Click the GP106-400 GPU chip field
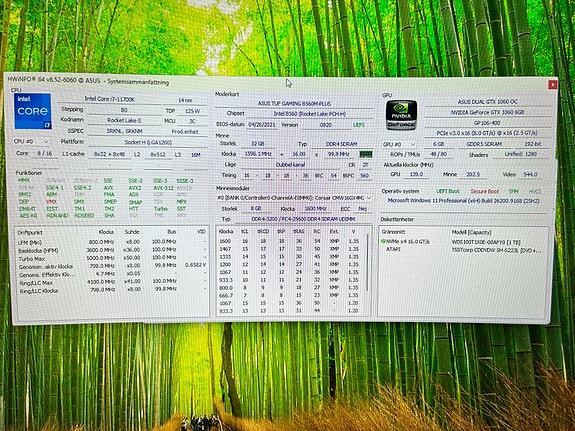The width and height of the screenshot is (575, 431). pos(488,123)
